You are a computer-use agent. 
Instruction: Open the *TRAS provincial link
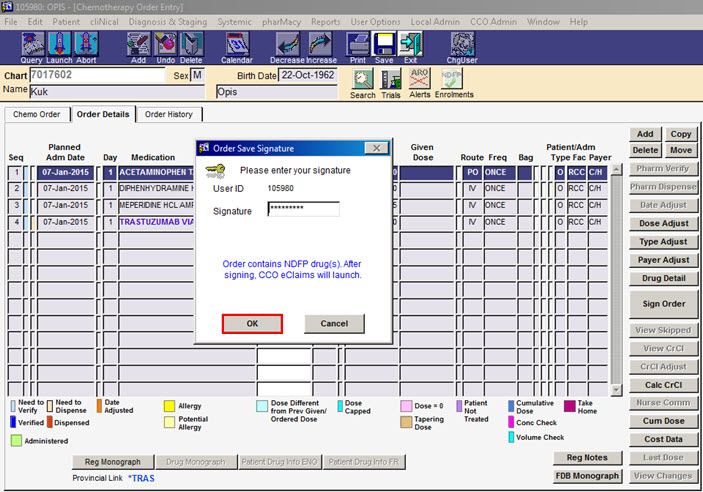tap(141, 479)
